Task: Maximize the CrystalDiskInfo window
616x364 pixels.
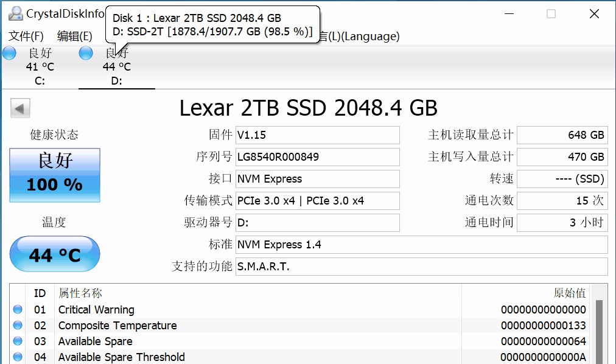Action: pyautogui.click(x=551, y=14)
